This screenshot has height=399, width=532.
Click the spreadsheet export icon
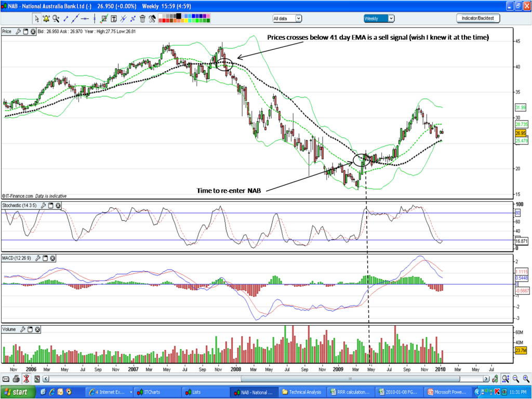click(37, 379)
